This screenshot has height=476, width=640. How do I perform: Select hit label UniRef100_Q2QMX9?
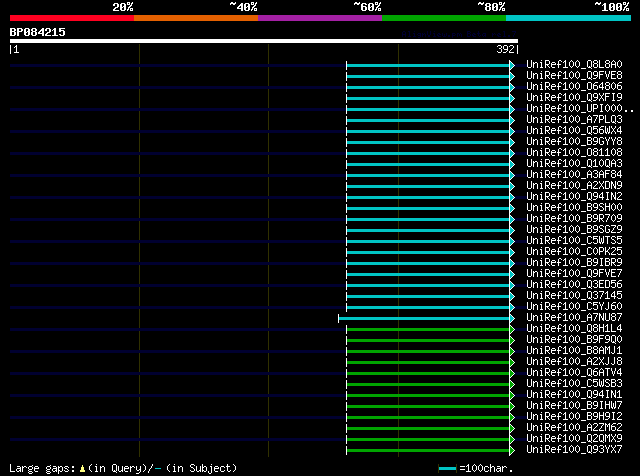pyautogui.click(x=574, y=439)
